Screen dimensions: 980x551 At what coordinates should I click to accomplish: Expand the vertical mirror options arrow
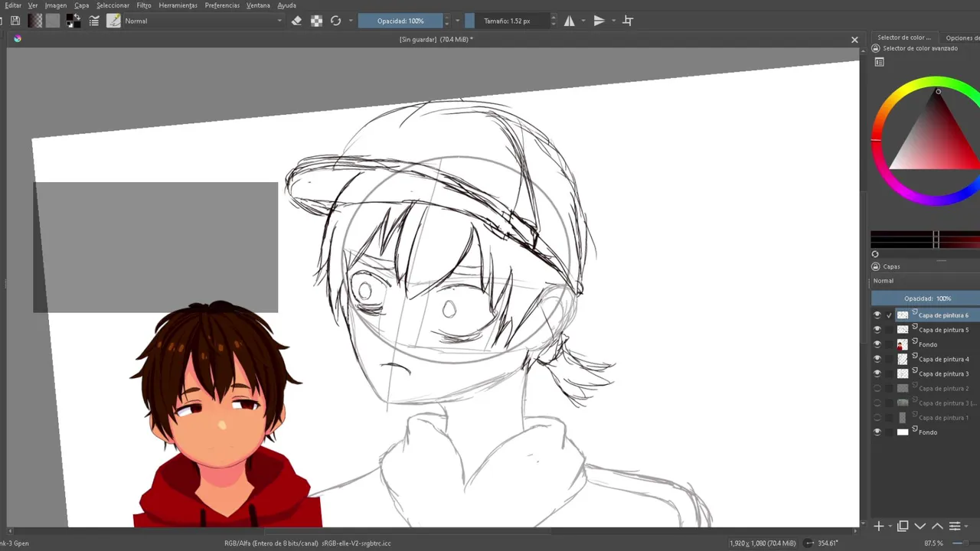[x=612, y=21]
